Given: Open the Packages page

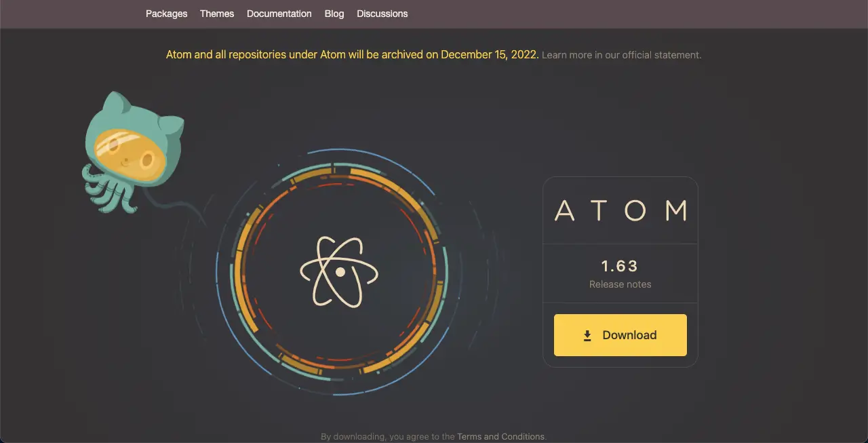Looking at the screenshot, I should coord(166,14).
